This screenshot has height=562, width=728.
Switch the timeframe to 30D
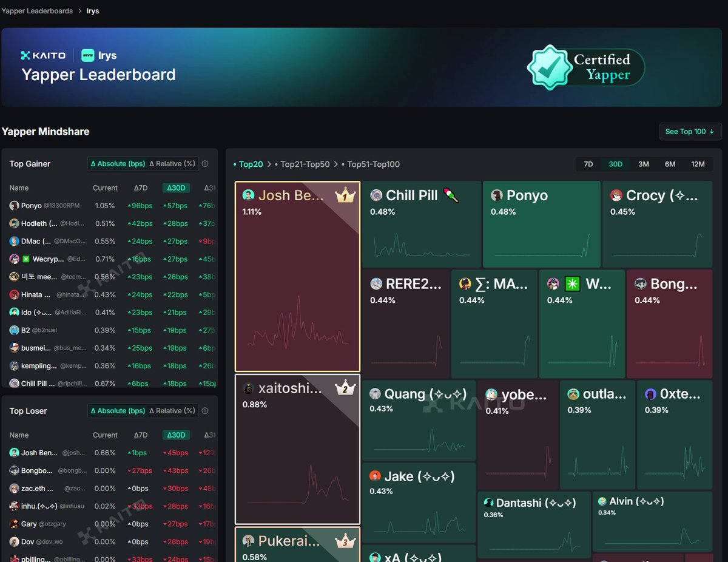[616, 164]
